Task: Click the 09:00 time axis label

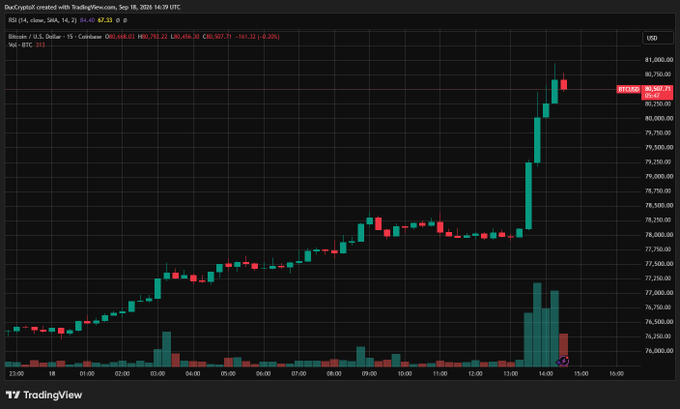Action: pyautogui.click(x=369, y=373)
